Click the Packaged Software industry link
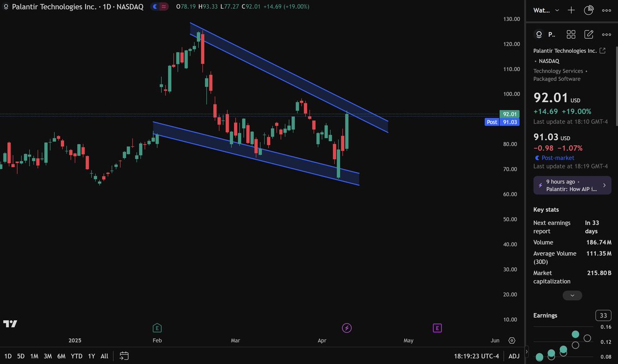 557,79
